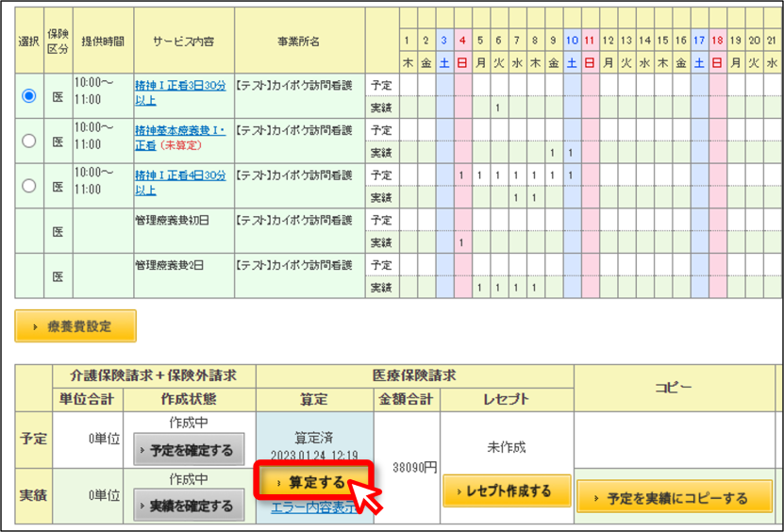Click the レセプト作成する button
This screenshot has width=784, height=532.
point(507,491)
